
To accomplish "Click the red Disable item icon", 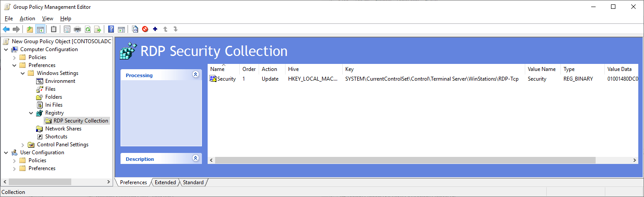I will pos(145,29).
